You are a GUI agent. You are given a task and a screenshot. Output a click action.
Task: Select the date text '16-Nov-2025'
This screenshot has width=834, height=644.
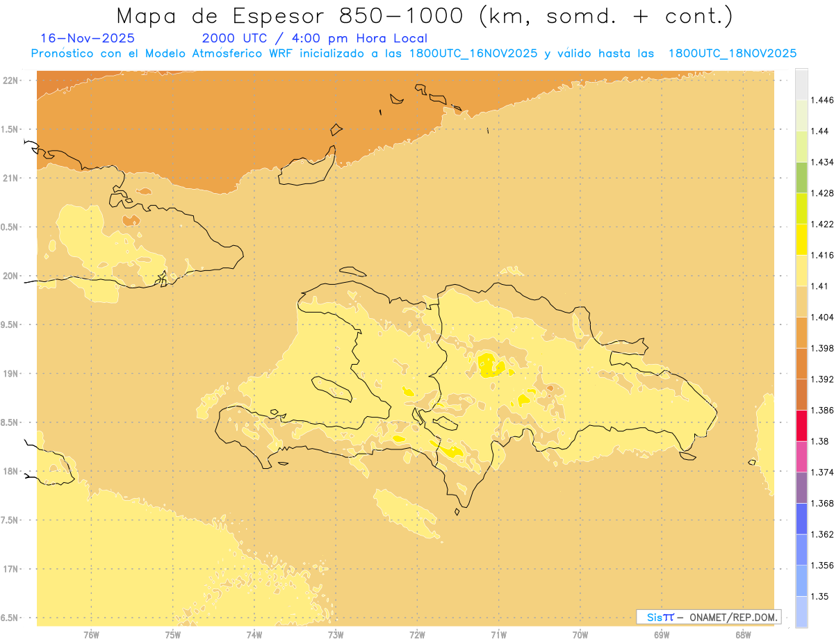[88, 38]
